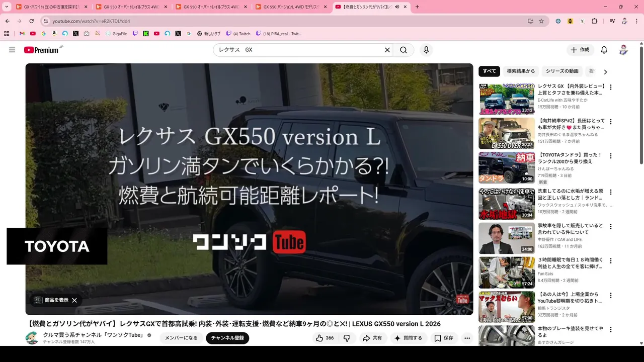Open more actions three-dot under video
This screenshot has height=362, width=644.
(467, 338)
